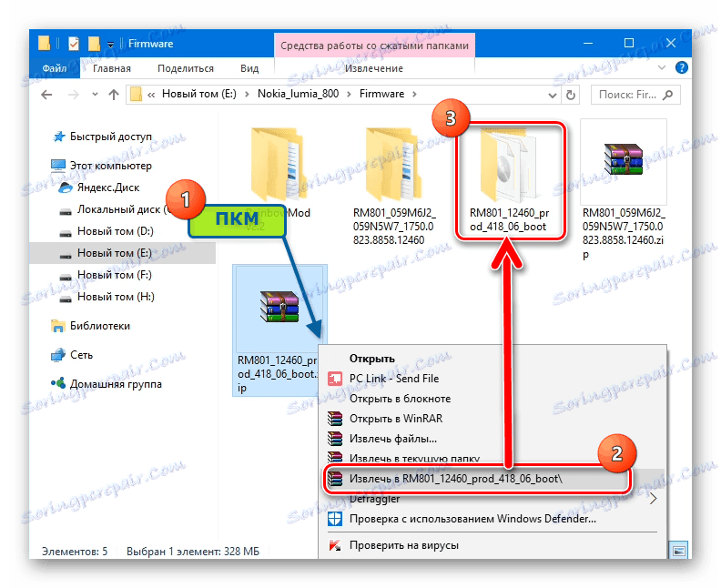
Task: Open the address bar history dropdown
Action: [553, 96]
